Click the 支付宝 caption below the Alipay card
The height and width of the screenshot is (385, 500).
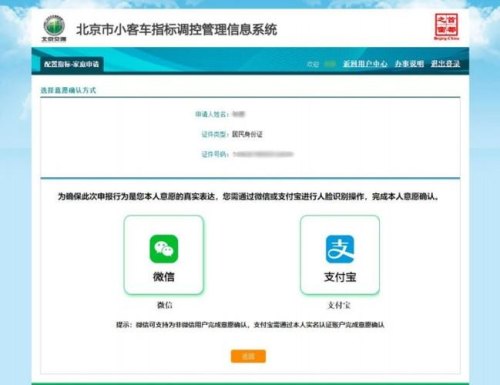339,305
